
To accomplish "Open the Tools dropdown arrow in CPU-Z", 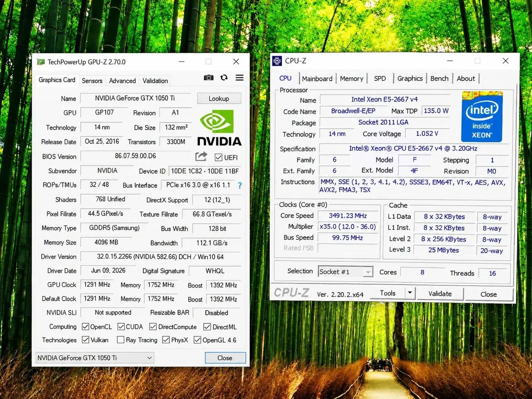I will click(x=410, y=293).
